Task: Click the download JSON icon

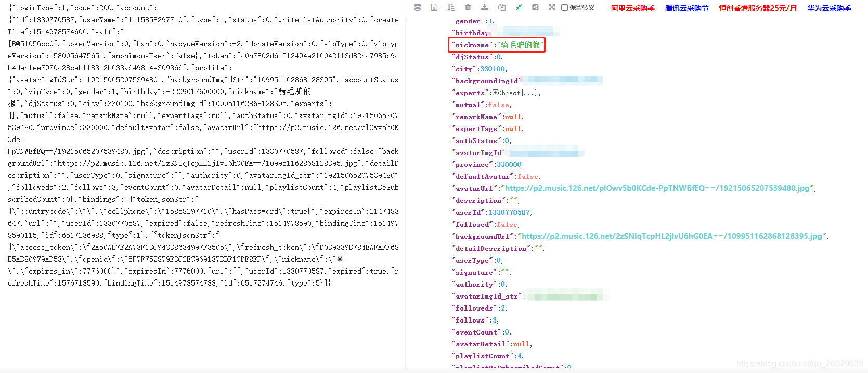Action: pyautogui.click(x=485, y=7)
